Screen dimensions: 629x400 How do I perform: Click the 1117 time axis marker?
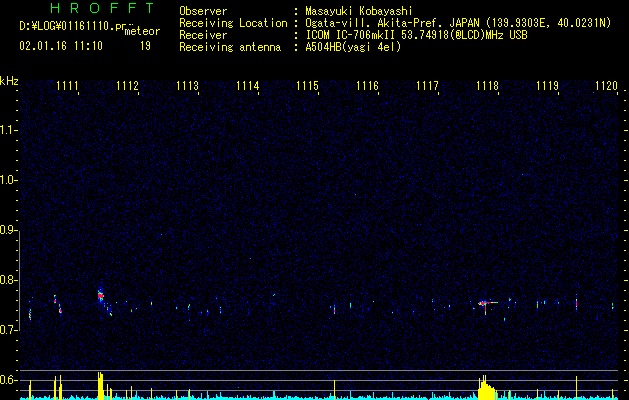coord(427,86)
